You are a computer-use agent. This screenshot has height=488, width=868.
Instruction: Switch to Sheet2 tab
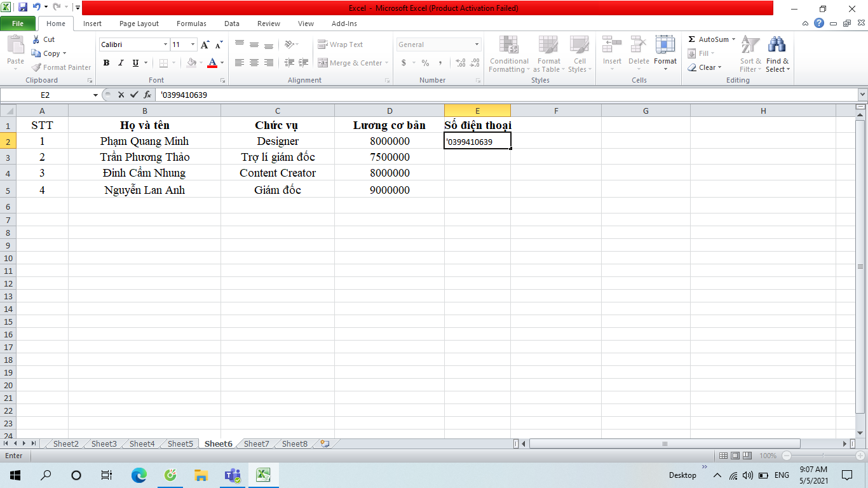[65, 444]
